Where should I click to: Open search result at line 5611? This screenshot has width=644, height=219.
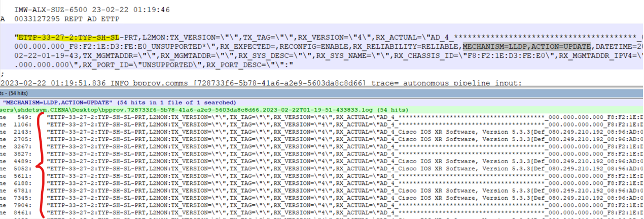pyautogui.click(x=322, y=175)
